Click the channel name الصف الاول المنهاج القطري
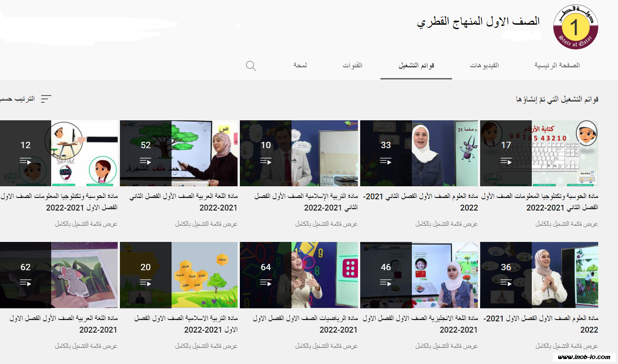 point(478,22)
